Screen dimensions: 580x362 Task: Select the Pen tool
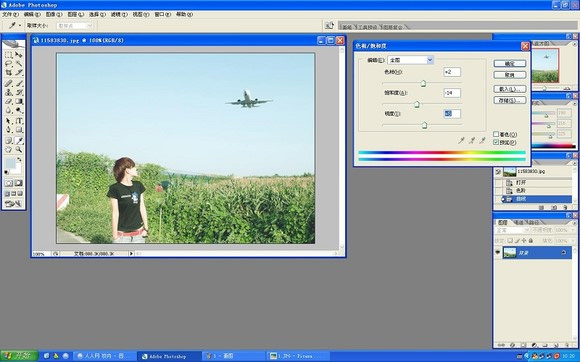point(9,130)
